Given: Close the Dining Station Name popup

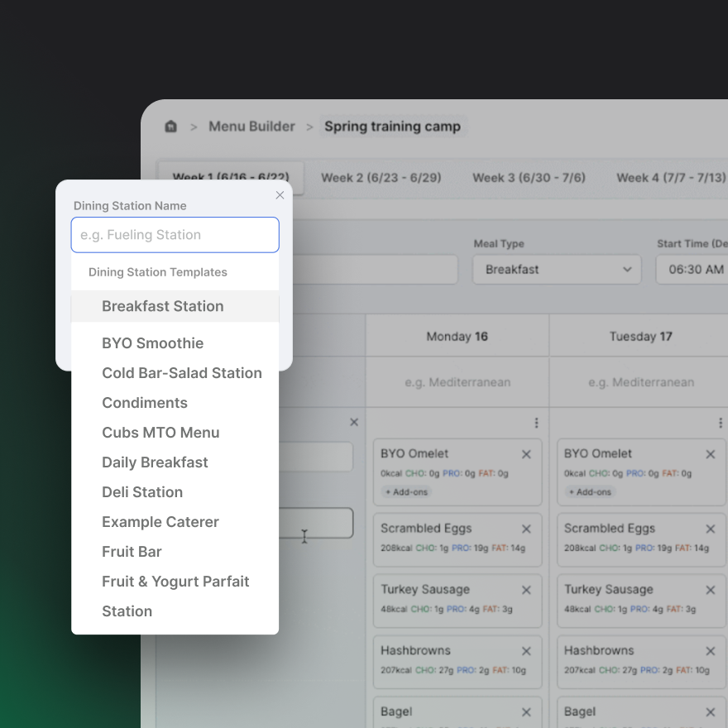Looking at the screenshot, I should point(280,195).
